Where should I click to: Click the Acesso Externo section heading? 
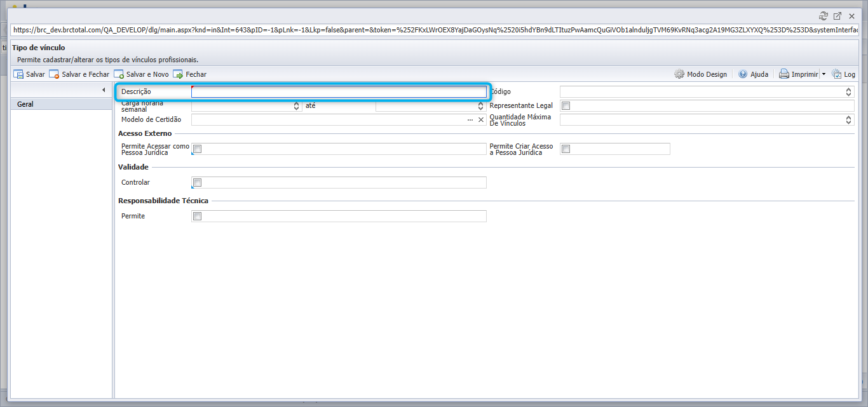coord(145,133)
